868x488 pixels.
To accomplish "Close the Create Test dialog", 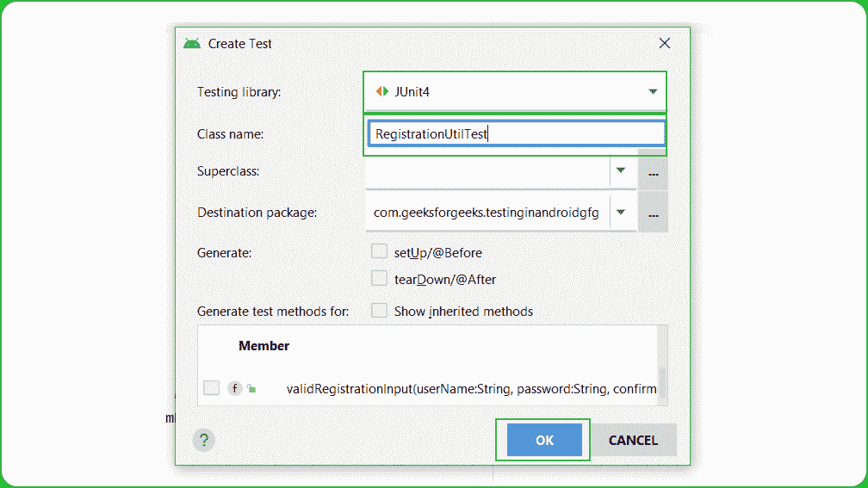I will coord(664,43).
